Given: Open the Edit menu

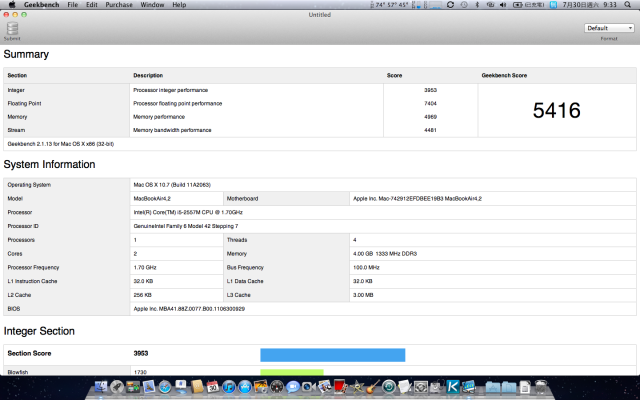Looking at the screenshot, I should (91, 5).
